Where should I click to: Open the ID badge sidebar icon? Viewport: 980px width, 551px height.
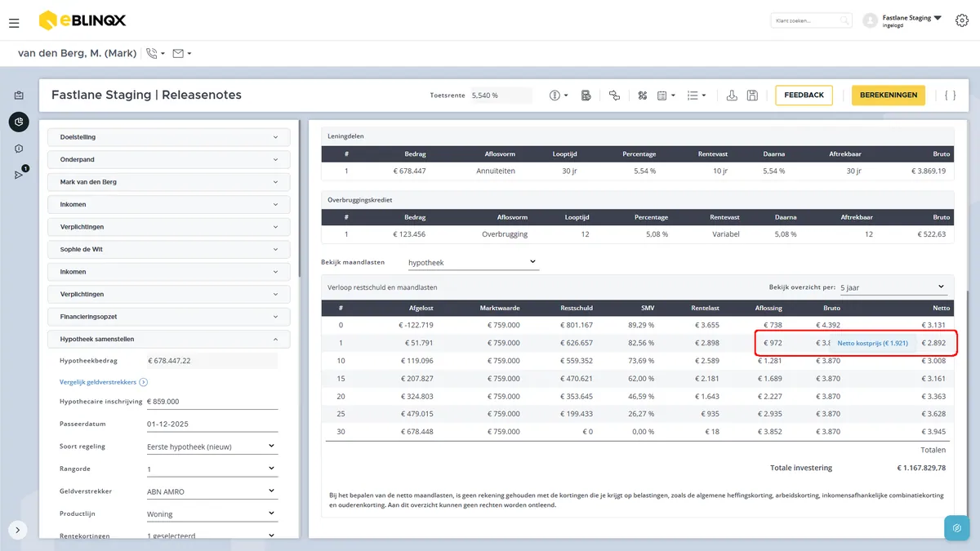(19, 96)
